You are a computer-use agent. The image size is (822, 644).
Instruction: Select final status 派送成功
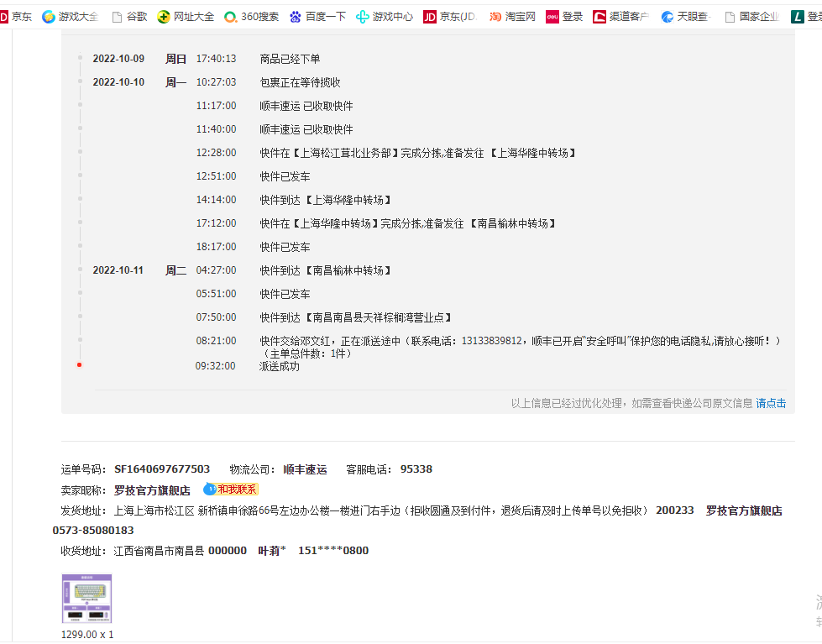[280, 366]
